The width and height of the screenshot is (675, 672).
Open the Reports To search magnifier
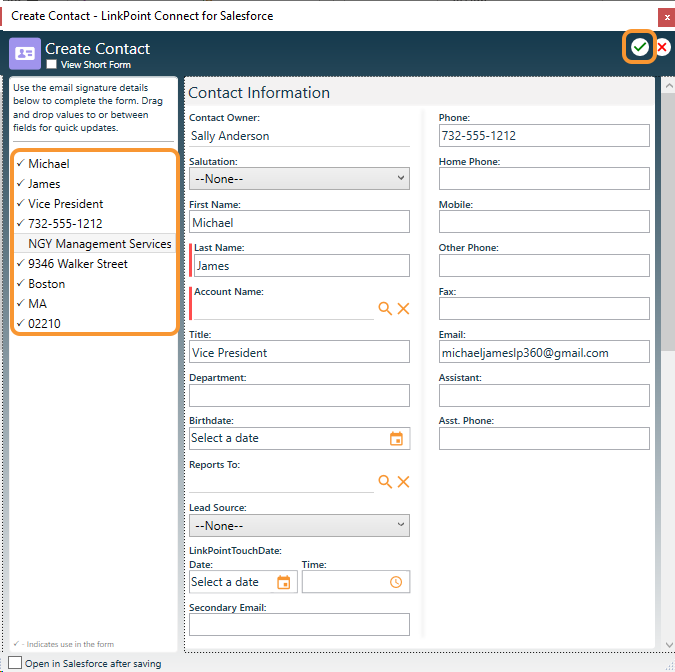(x=385, y=481)
